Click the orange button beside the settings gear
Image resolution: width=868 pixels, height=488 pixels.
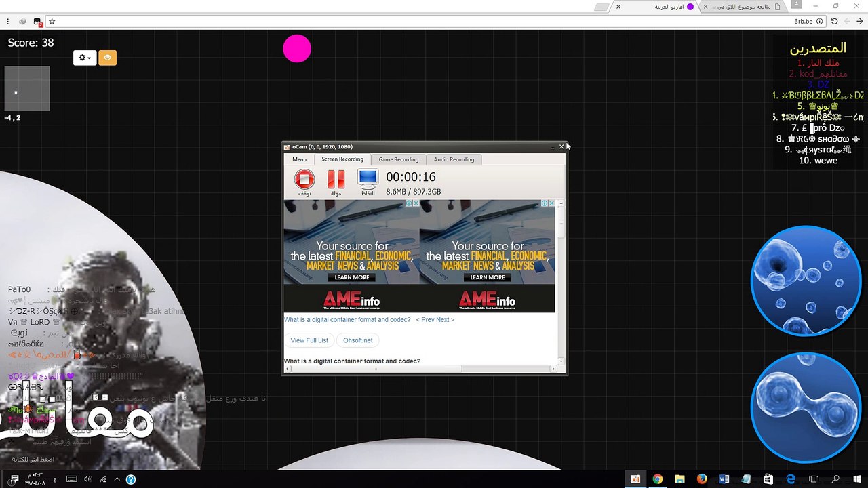tap(107, 58)
